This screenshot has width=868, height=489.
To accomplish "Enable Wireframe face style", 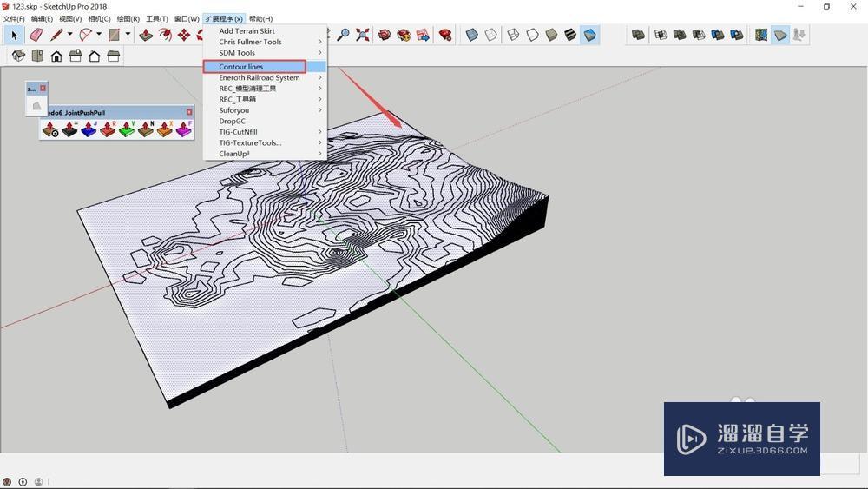I will (513, 35).
